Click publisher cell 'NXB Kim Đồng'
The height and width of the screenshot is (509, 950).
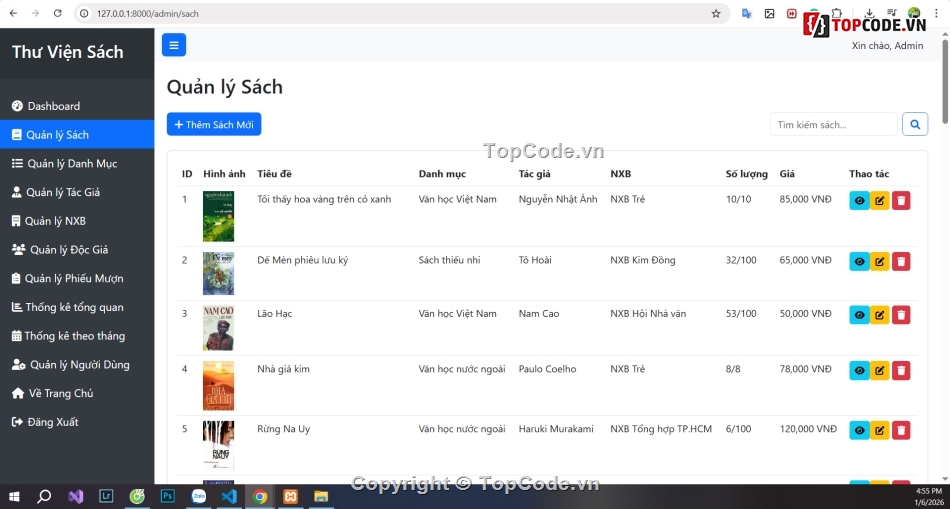(643, 261)
